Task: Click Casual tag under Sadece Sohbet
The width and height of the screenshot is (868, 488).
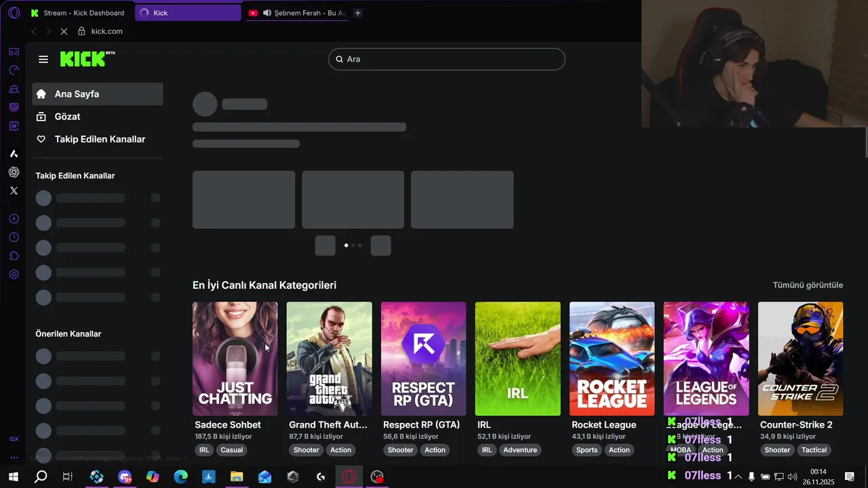Action: (231, 450)
